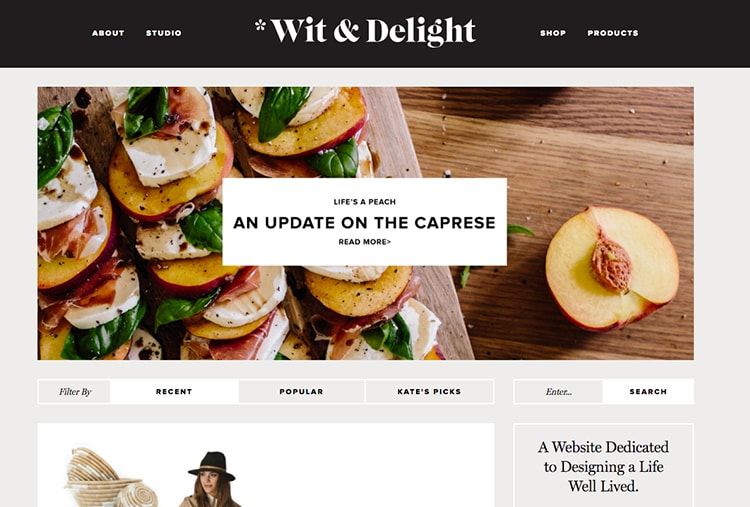Choose the Kate's Picks filter tab
The width and height of the screenshot is (750, 507).
(x=429, y=392)
